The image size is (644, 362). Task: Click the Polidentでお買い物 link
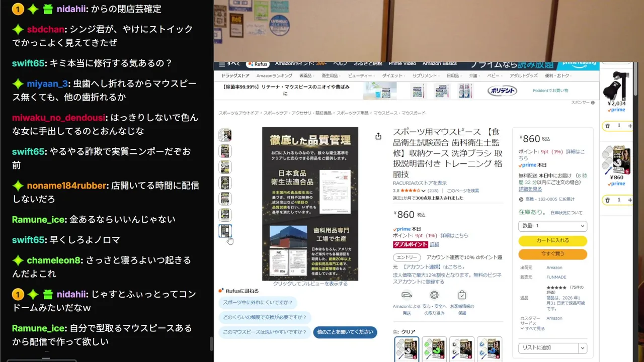tap(550, 91)
